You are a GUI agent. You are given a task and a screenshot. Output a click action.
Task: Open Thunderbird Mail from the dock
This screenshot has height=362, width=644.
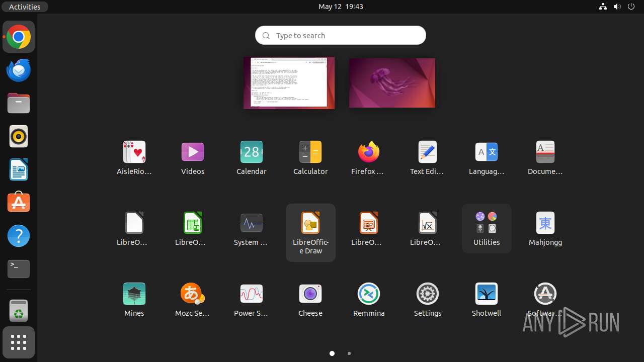point(19,70)
